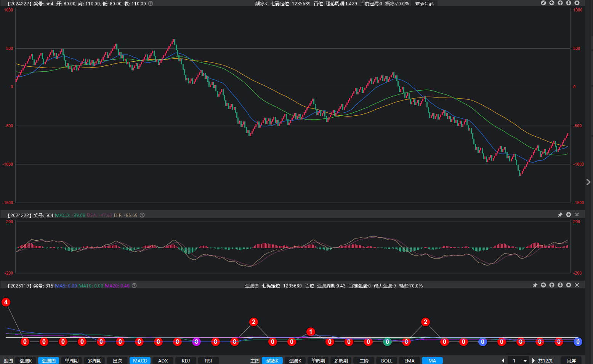Click up arrow icon in 遗漏图 panel header
The image size is (593, 364).
pos(552,285)
